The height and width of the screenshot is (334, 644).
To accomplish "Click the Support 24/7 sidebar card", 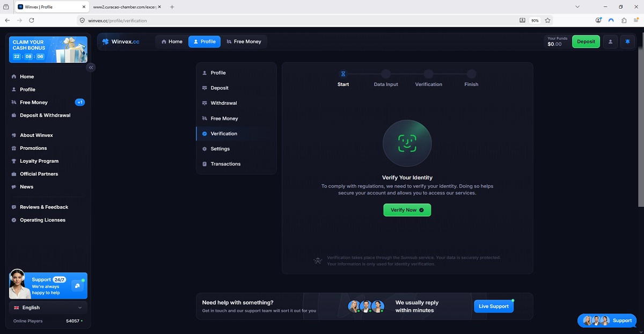I will click(x=48, y=285).
